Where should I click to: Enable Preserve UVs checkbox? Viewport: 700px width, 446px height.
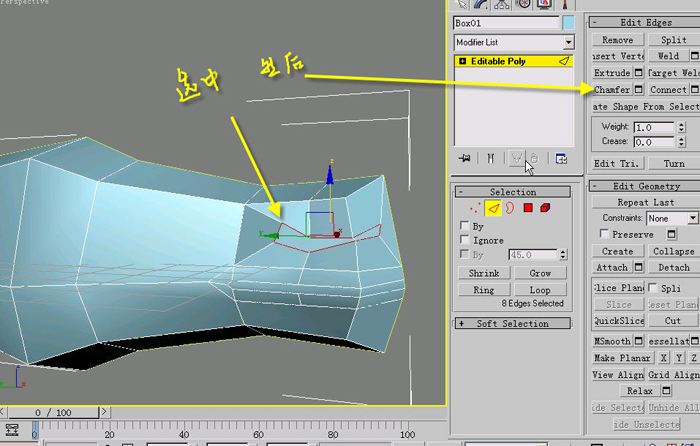coord(604,233)
